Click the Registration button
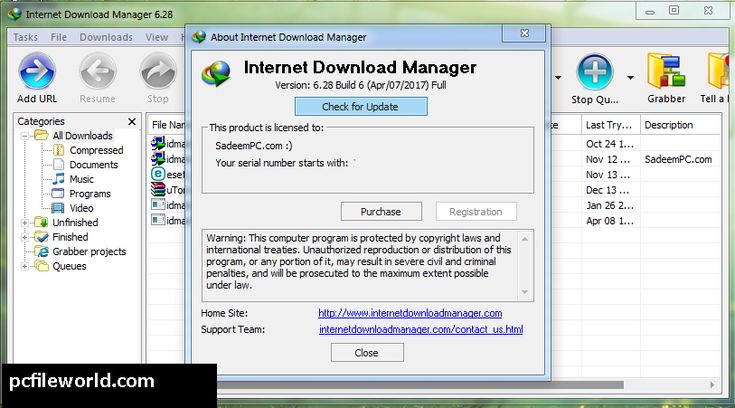735x408 pixels. tap(476, 212)
